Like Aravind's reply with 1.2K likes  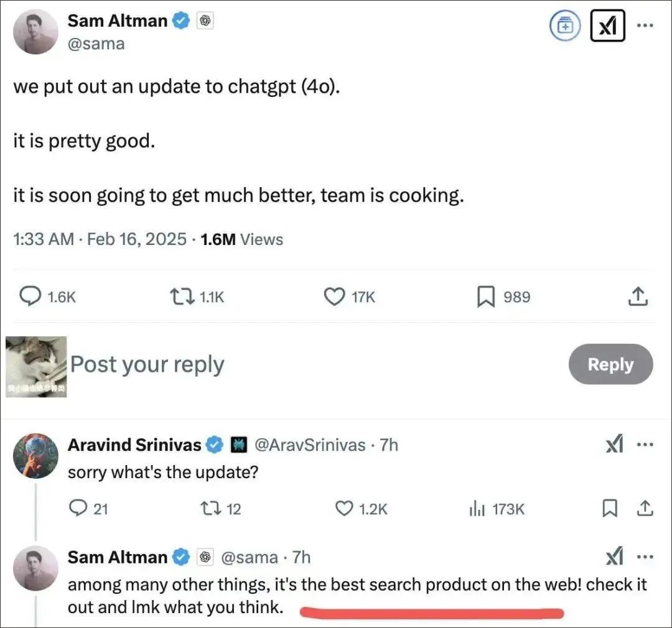click(343, 509)
